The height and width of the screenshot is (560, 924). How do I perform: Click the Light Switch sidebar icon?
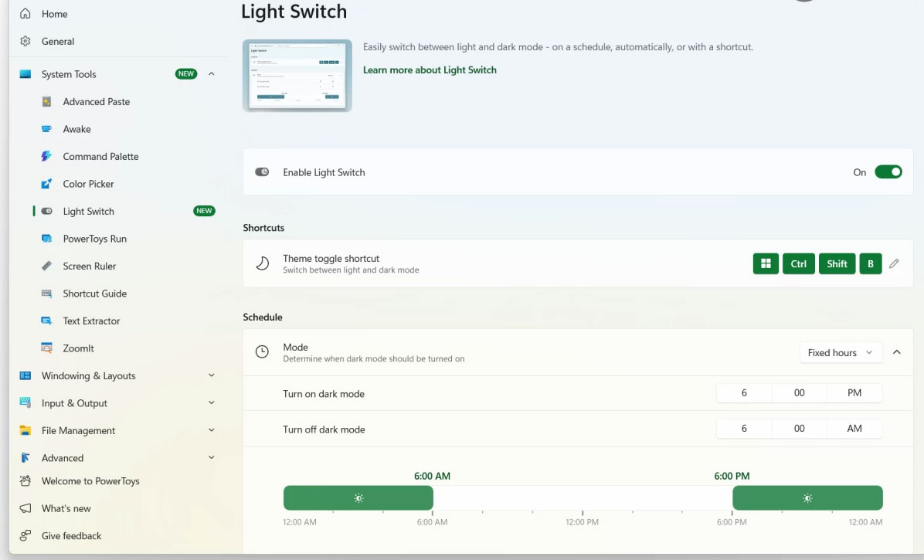[46, 211]
